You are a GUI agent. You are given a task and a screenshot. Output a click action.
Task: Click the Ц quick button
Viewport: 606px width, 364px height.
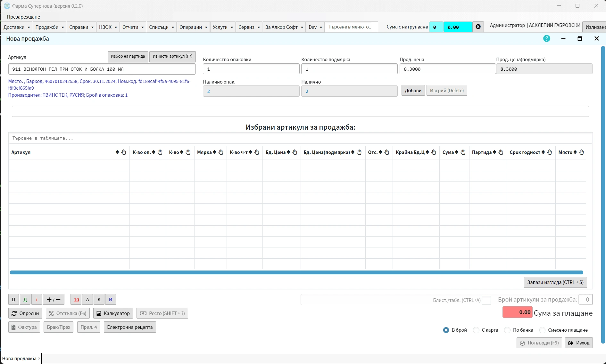(x=13, y=300)
